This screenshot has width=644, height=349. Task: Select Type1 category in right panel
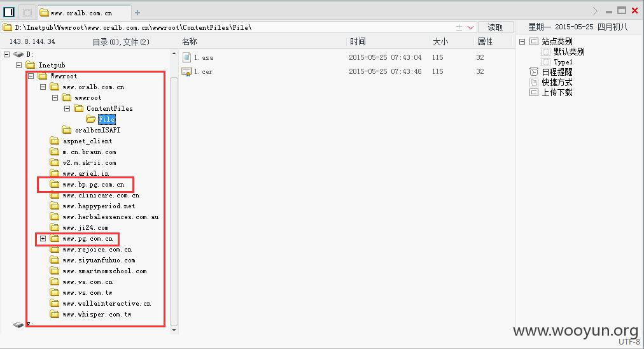pyautogui.click(x=563, y=62)
